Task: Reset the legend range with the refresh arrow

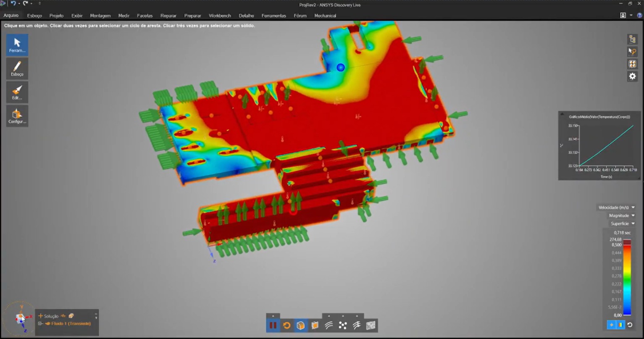Action: (x=630, y=325)
